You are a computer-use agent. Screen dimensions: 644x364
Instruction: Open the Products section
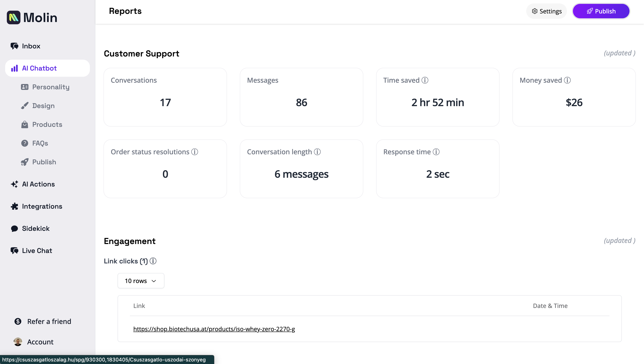click(x=47, y=124)
